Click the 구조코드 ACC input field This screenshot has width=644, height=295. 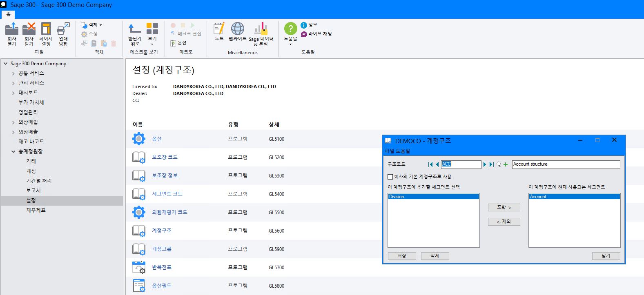pos(461,164)
